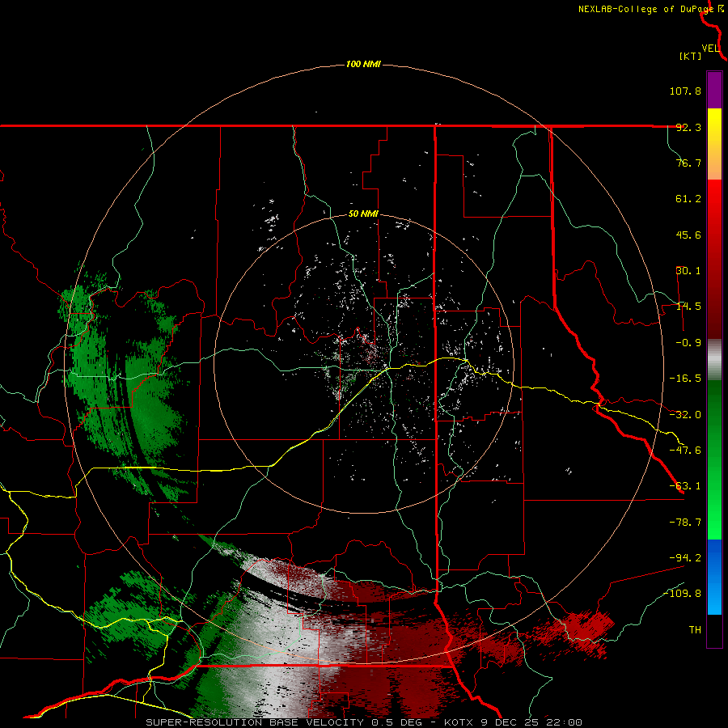728x728 pixels.
Task: Click the Super-Resolution Base Velocity footer caption
Action: pos(363,722)
